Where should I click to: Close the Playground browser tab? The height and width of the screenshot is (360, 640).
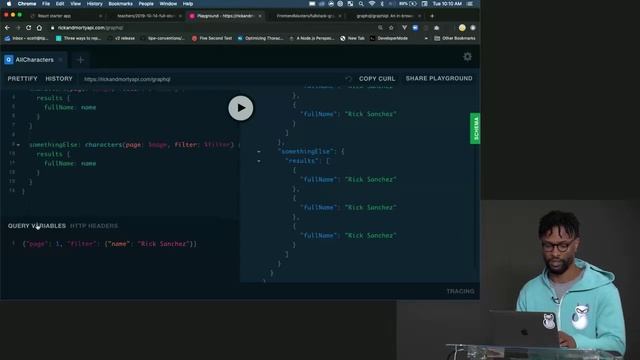pos(260,16)
